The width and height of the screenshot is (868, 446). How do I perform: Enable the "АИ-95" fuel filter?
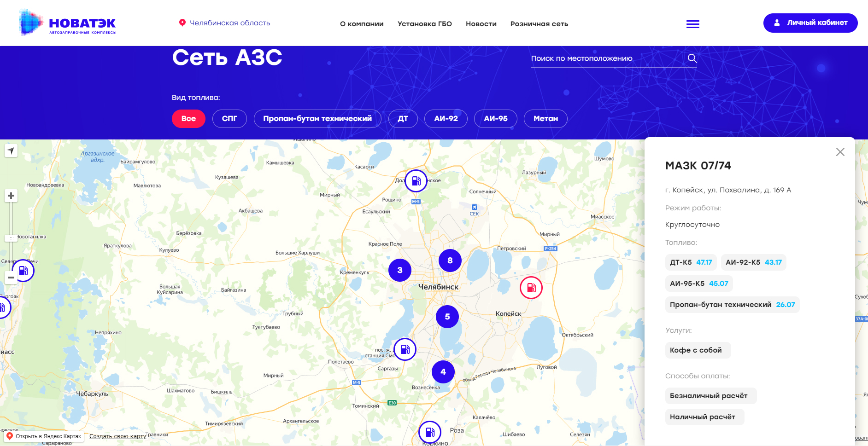point(495,119)
